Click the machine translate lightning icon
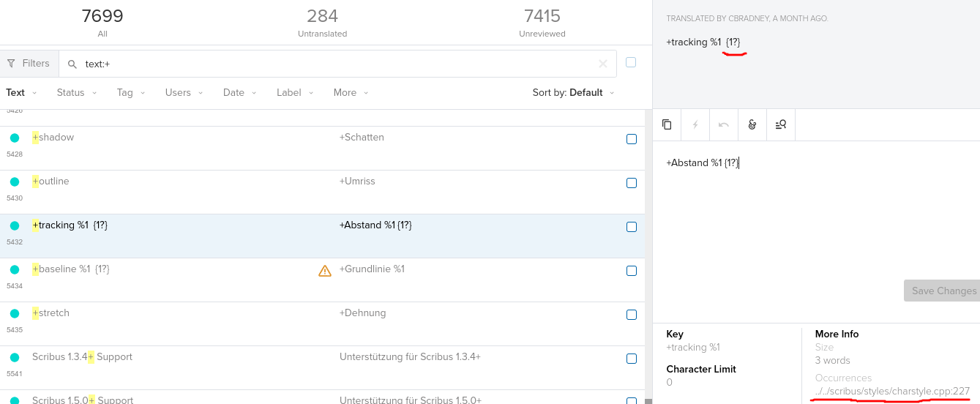Screen dimensions: 980x404 coord(695,124)
